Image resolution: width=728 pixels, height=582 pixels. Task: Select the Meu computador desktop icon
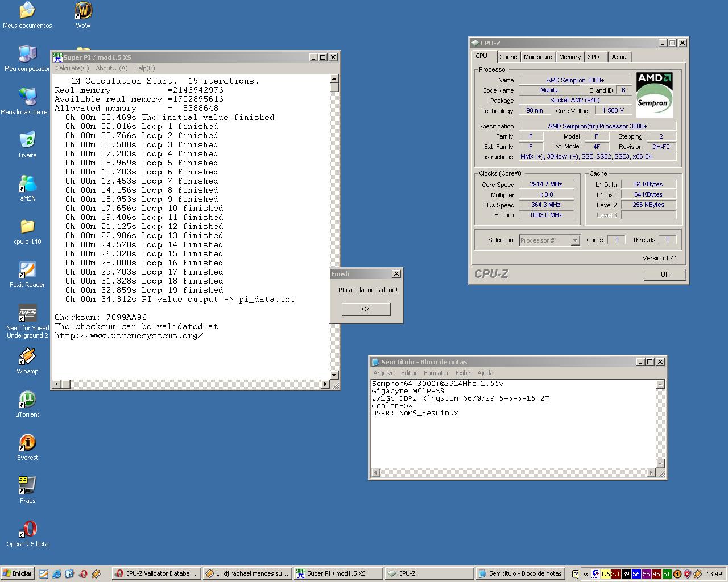[27, 59]
